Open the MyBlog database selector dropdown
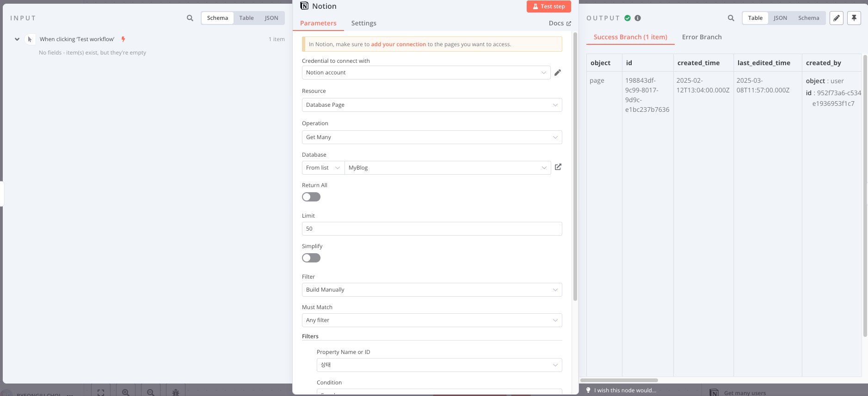The image size is (868, 396). 448,168
